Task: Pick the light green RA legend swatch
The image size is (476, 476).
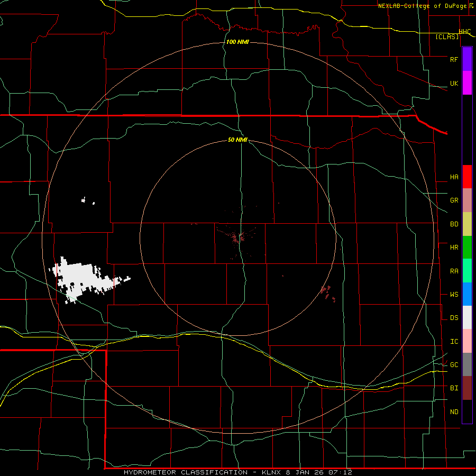Action: point(467,271)
